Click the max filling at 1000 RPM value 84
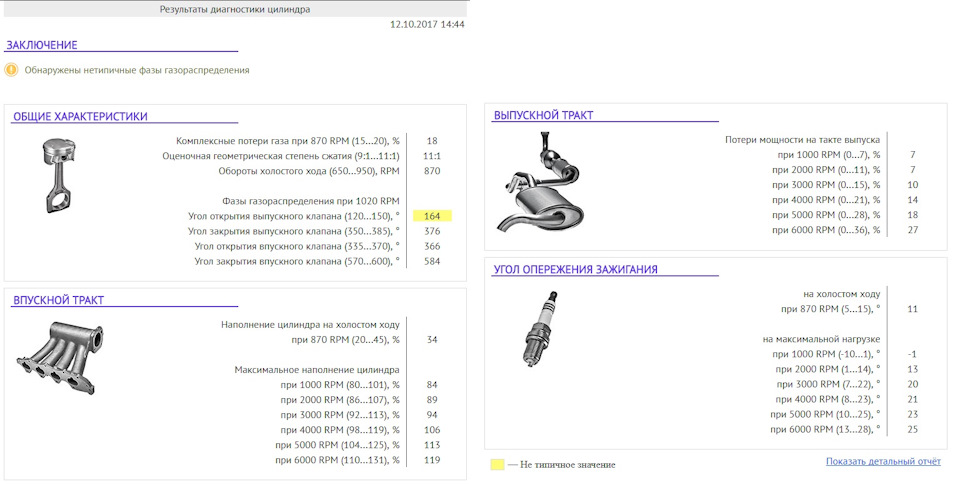Viewport: 960px width, 484px height. click(x=432, y=385)
